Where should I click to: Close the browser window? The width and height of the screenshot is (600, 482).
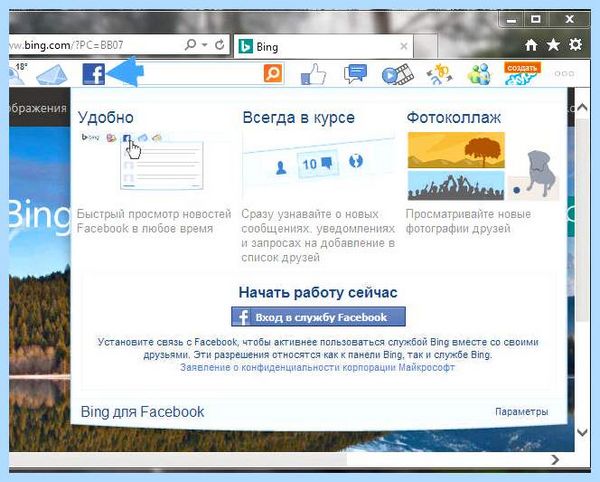tap(569, 19)
